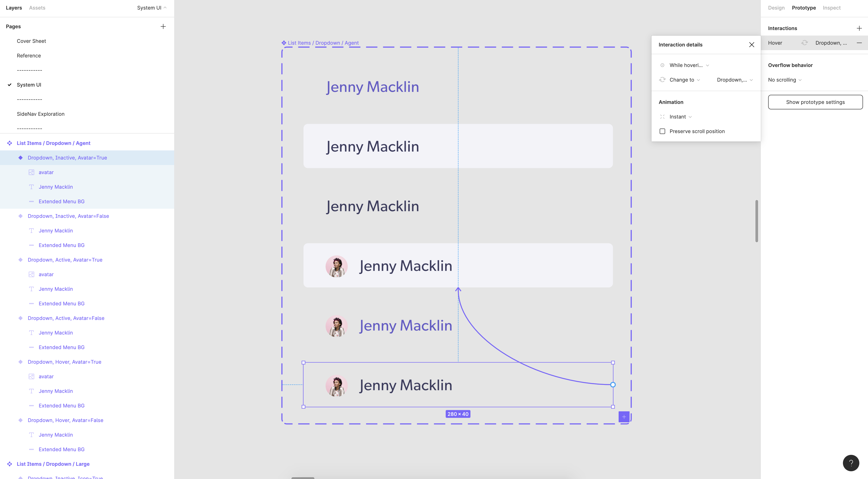868x479 pixels.
Task: Click the image icon of avatar layer under Inactive, Avatar=True
Action: tap(31, 172)
